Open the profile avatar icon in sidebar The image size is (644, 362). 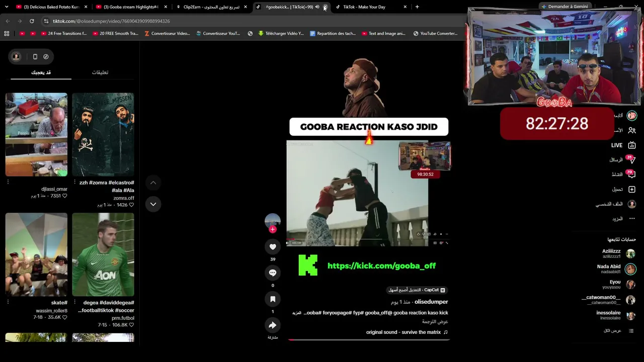tap(632, 204)
